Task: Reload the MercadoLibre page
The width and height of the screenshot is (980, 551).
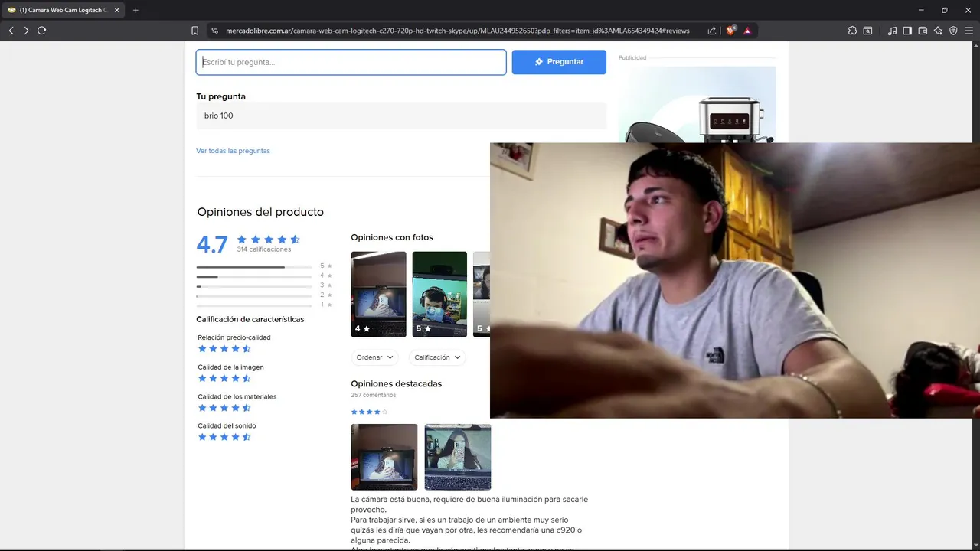Action: (x=42, y=31)
